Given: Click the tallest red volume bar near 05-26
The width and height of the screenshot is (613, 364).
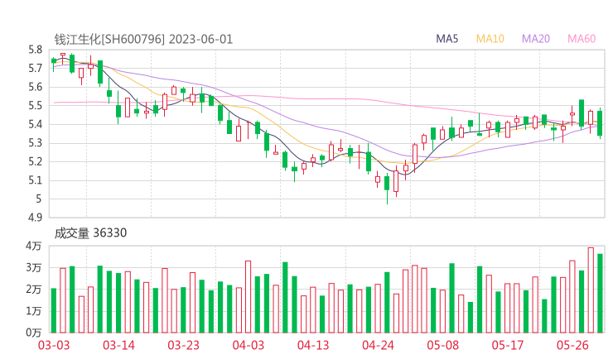Looking at the screenshot, I should click(x=591, y=290).
